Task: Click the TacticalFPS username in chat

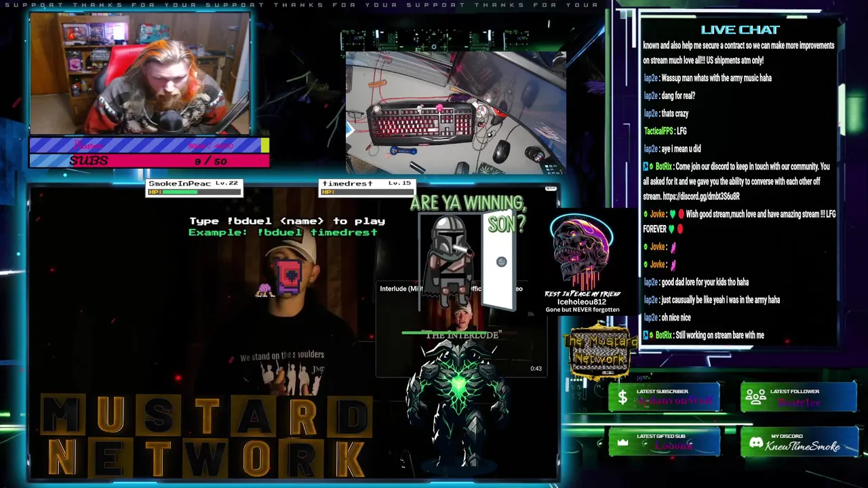Action: 658,131
